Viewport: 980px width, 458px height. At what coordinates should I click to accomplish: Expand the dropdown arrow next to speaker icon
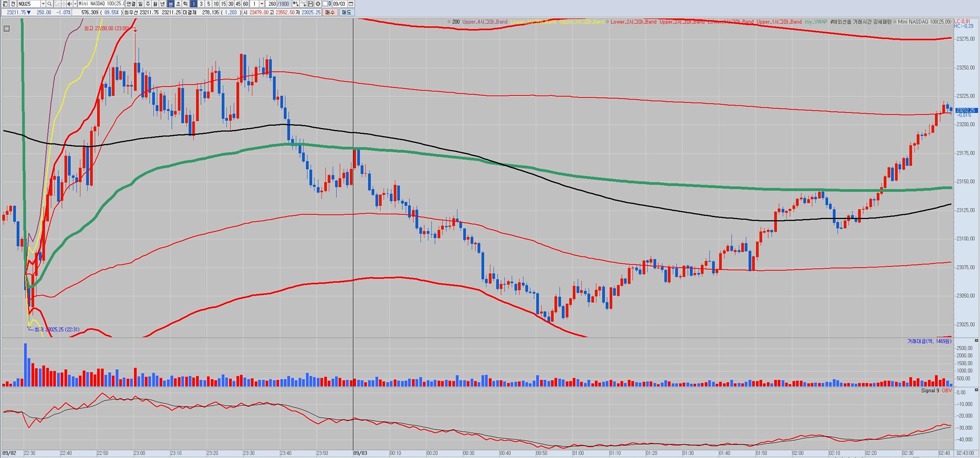coord(75,4)
